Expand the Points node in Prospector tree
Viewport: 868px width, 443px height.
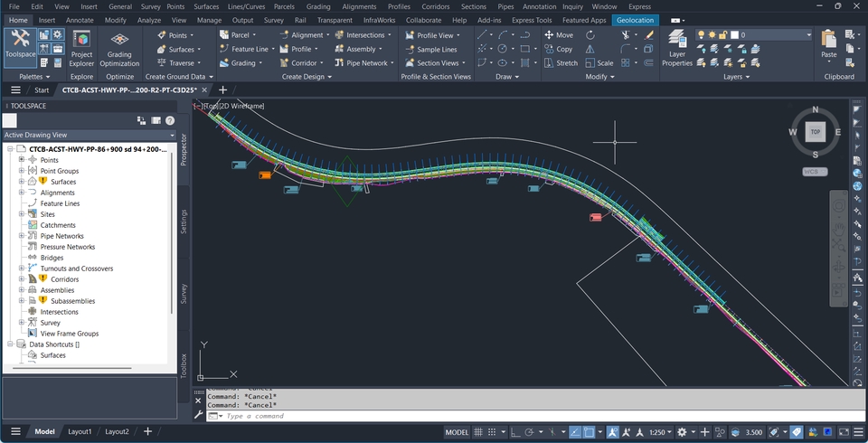point(22,160)
